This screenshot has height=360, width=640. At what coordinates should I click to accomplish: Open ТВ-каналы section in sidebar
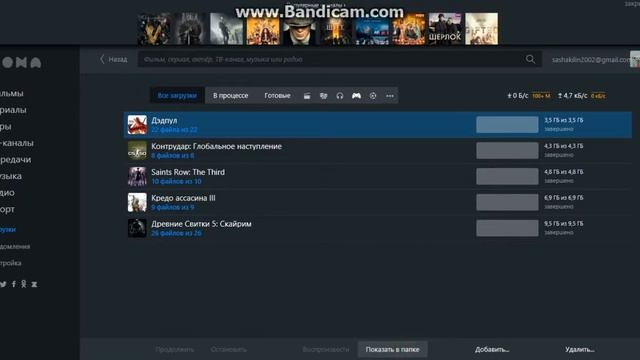pos(17,143)
